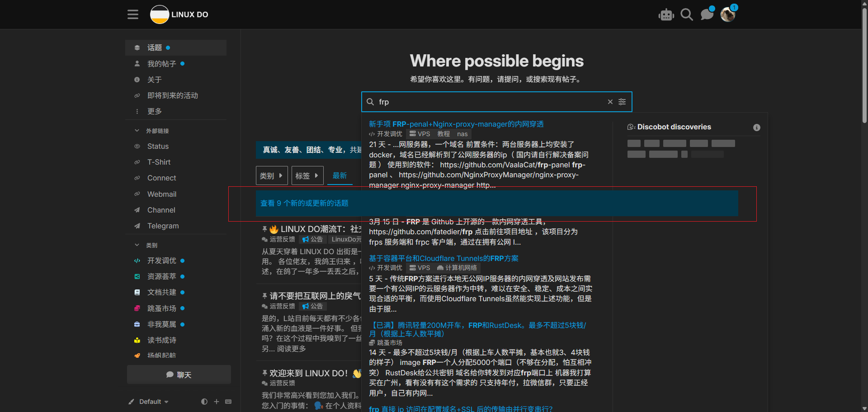This screenshot has height=412, width=868.
Task: Open the 跳蚤市场 category under the 腾讯轻量 result
Action: [386, 343]
